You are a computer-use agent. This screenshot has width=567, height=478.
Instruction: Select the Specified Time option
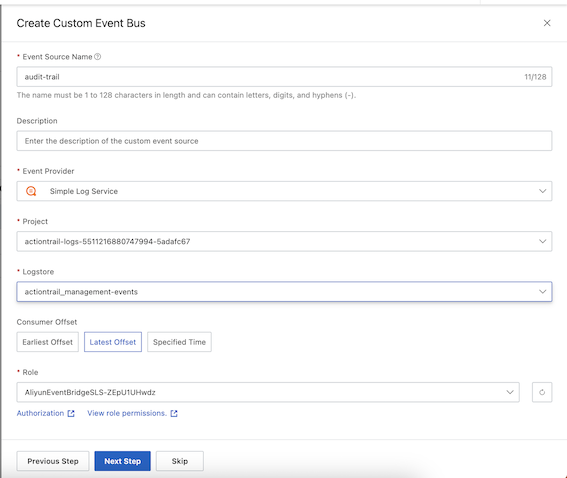179,342
